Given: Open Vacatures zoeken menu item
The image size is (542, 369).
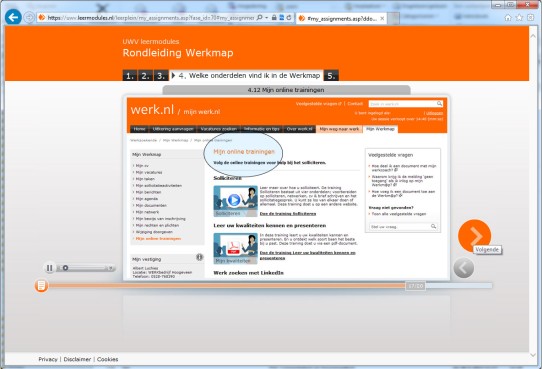Looking at the screenshot, I should [x=218, y=129].
